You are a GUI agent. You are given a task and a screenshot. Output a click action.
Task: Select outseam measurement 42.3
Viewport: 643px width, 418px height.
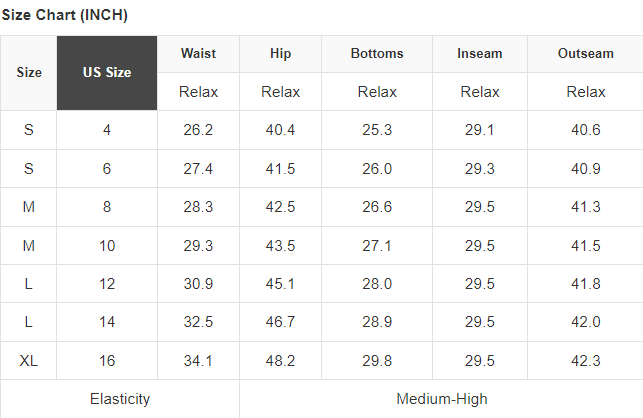coord(586,361)
